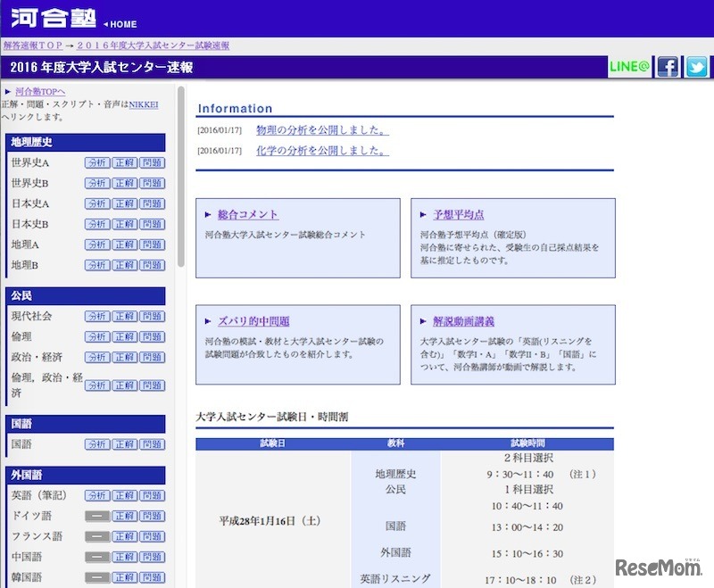Open 正解 for 日本史B
Image resolution: width=714 pixels, height=588 pixels.
tap(123, 224)
